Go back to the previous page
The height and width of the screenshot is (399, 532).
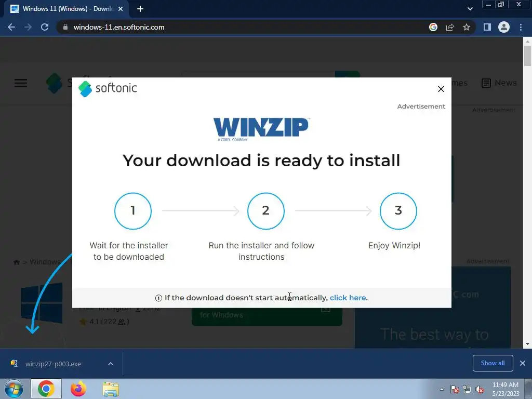11,27
